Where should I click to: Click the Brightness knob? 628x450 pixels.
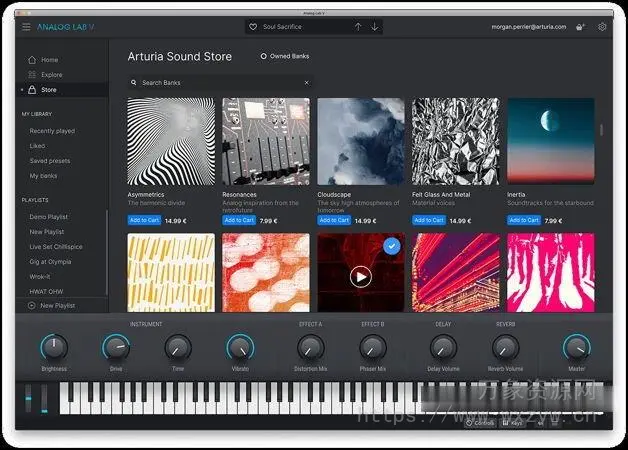point(54,347)
